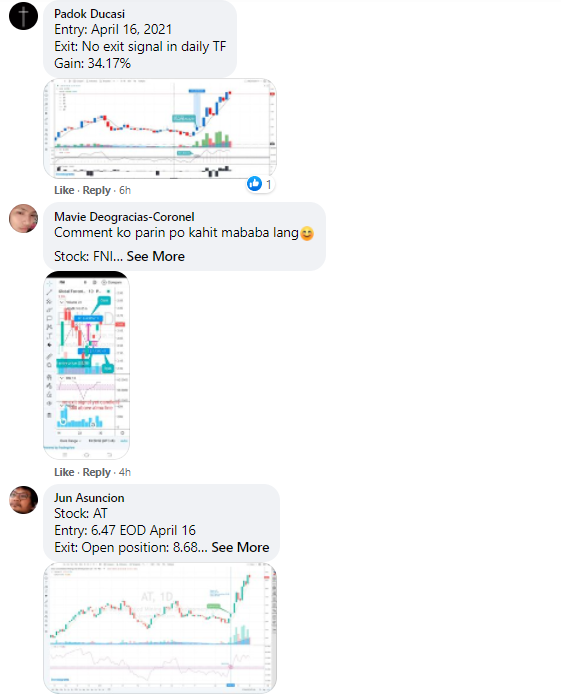Viewport: 561px width, 698px height.
Task: Open Padok Ducasi's profile picture
Action: click(x=24, y=16)
